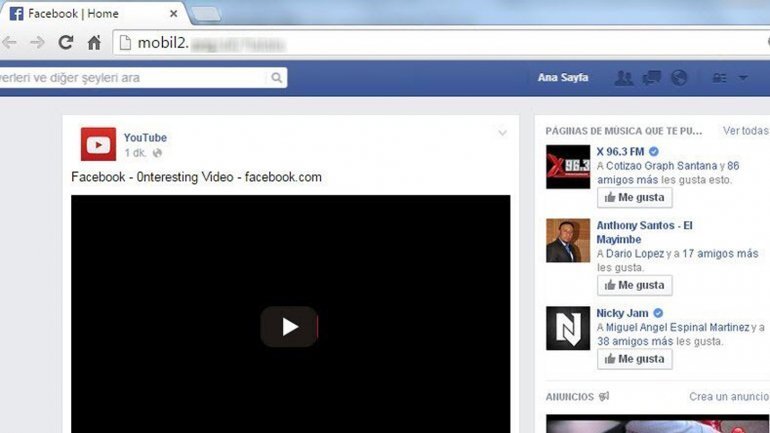Viewport: 770px width, 433px height.
Task: Open the Nicky Jam logo thumbnail
Action: pos(568,328)
